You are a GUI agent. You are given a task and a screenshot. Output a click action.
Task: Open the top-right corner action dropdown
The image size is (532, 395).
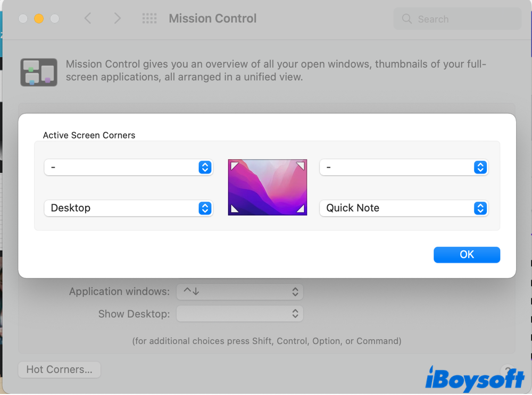(403, 167)
